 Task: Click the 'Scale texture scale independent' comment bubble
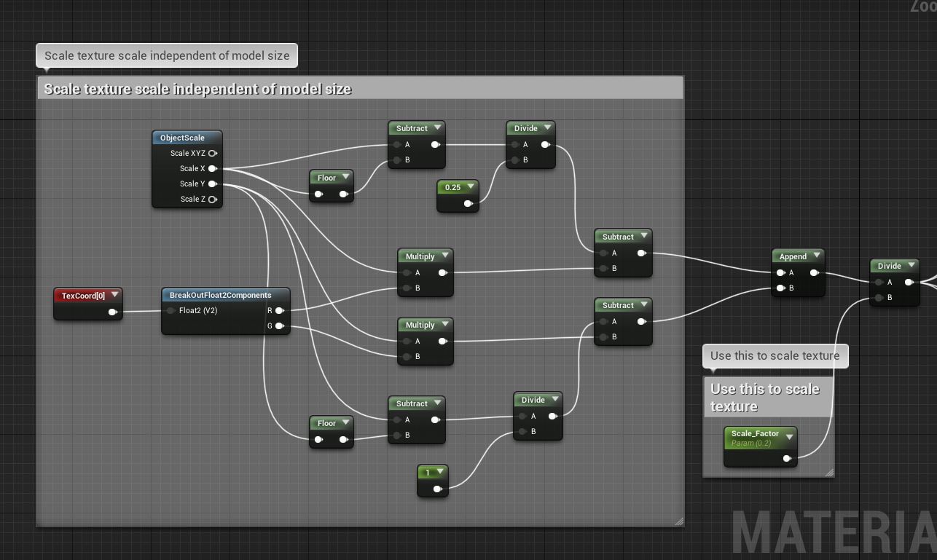[167, 55]
